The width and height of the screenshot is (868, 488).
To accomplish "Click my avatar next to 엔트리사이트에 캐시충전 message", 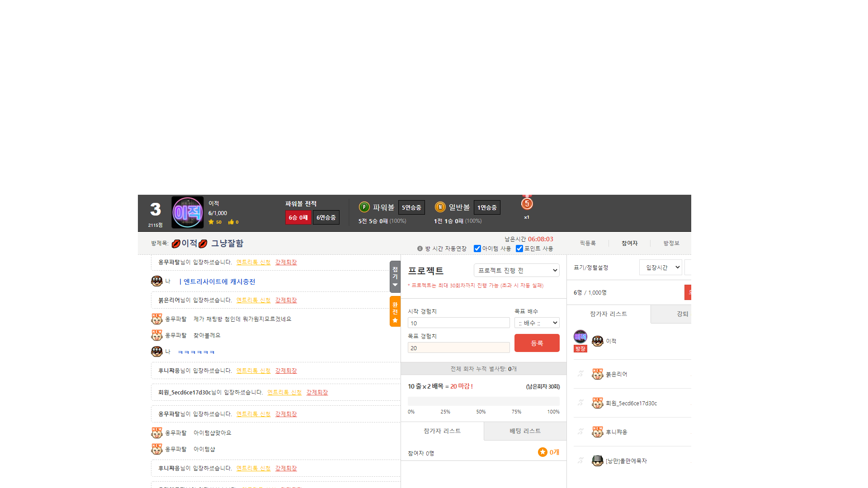I will coord(157,281).
